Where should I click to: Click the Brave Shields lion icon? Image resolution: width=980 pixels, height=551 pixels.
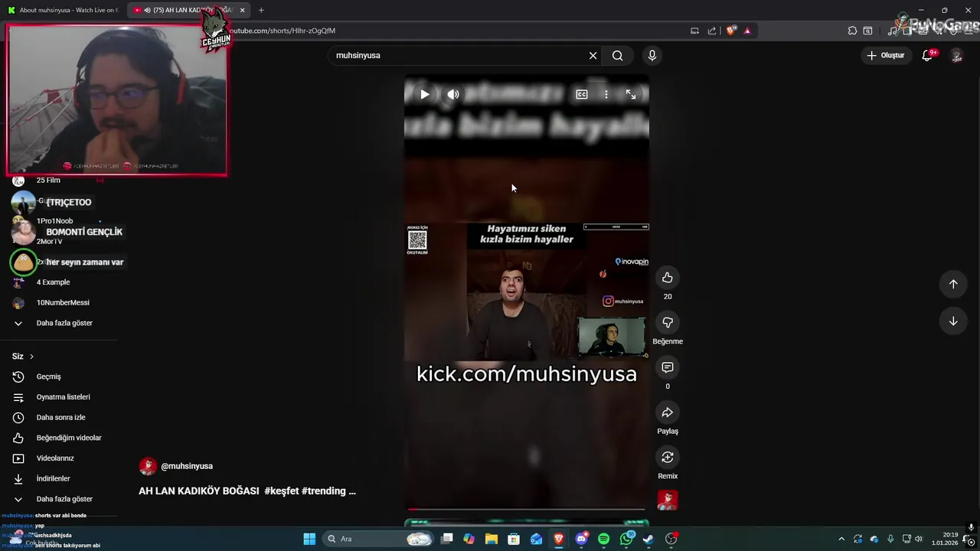(x=731, y=31)
